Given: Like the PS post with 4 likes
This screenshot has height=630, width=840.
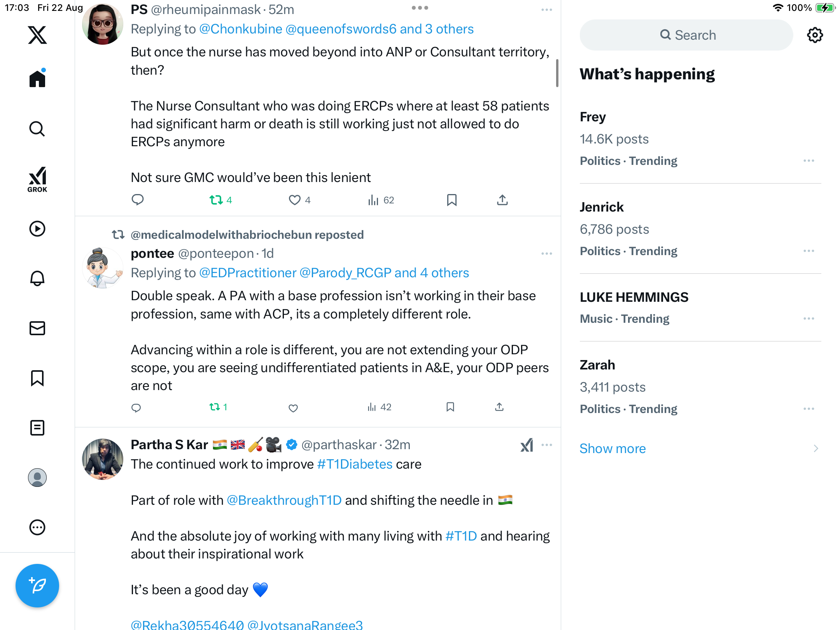Looking at the screenshot, I should click(295, 200).
